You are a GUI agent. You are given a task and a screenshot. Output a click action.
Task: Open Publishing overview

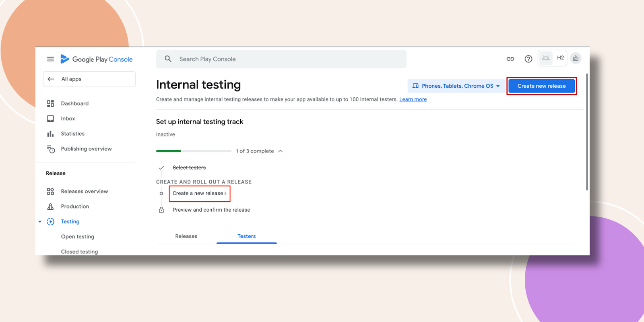[87, 149]
